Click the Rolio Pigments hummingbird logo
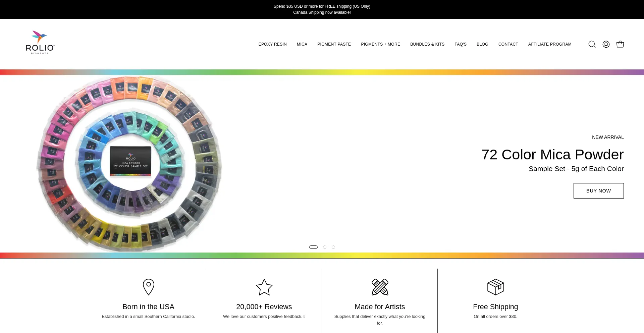Image resolution: width=644 pixels, height=333 pixels. (x=40, y=43)
